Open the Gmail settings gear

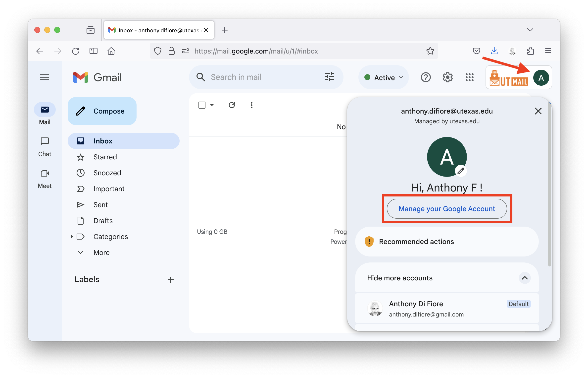tap(447, 77)
